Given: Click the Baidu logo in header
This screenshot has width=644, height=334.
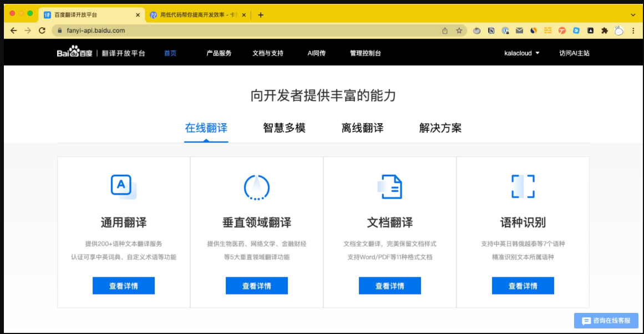Looking at the screenshot, I should tap(75, 53).
